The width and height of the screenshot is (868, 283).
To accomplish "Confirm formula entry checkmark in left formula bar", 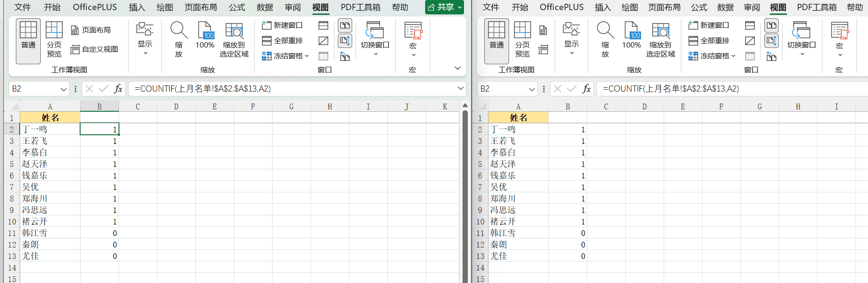I will (104, 89).
